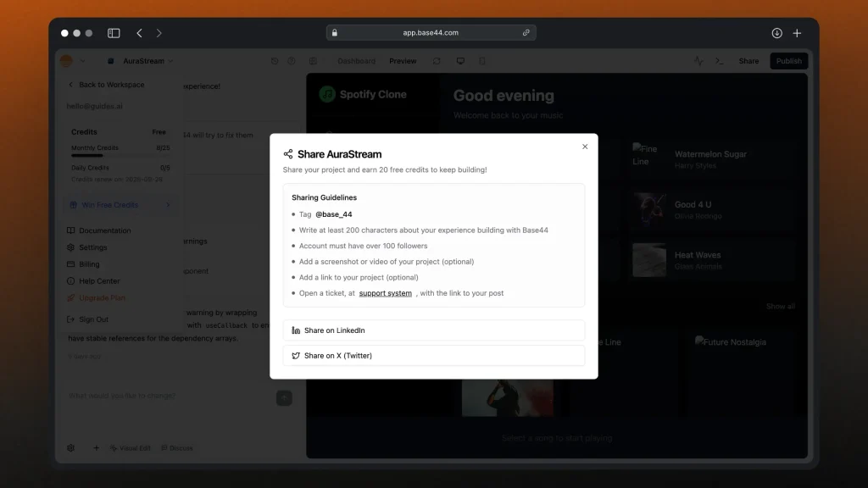Send the chat message with arrow button
This screenshot has width=868, height=488.
click(284, 398)
